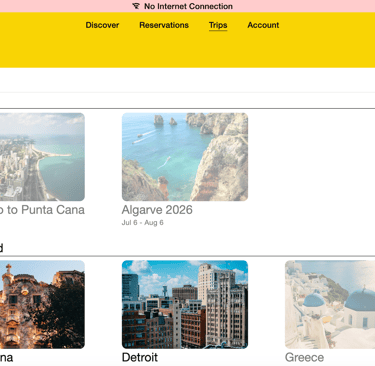Open the Discover tab
375x366 pixels.
pyautogui.click(x=102, y=25)
